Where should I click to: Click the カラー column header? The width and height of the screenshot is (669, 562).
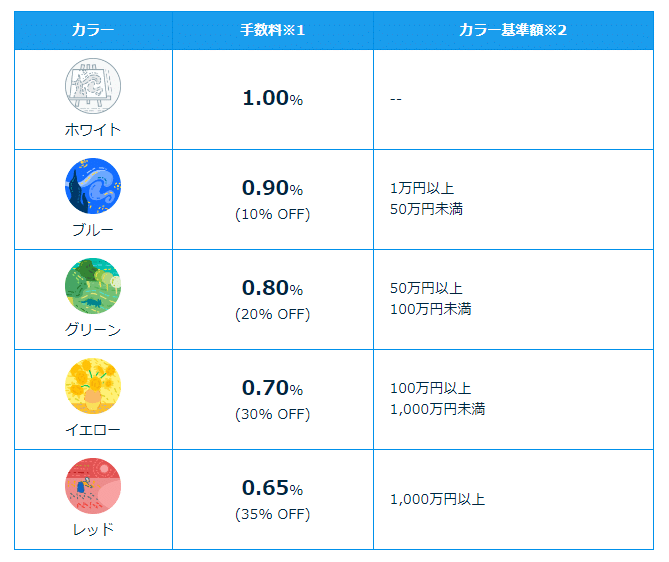93,30
